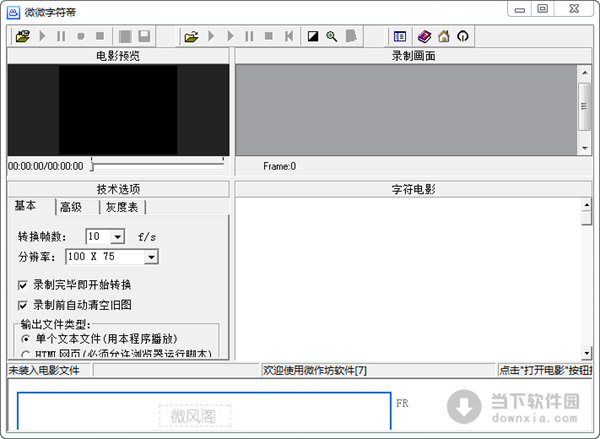Click the 电影预览 panel header
Screen dimensions: 600x439
(118, 56)
